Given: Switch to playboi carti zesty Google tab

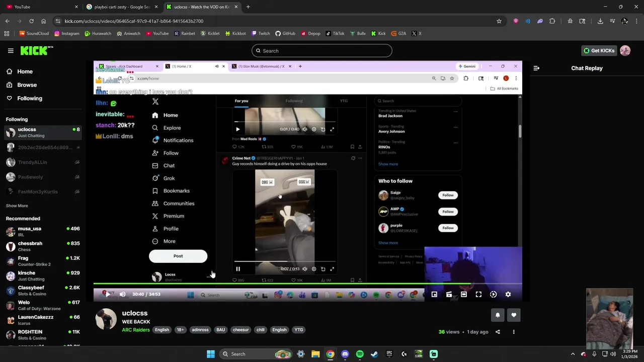Looking at the screenshot, I should click(x=122, y=7).
